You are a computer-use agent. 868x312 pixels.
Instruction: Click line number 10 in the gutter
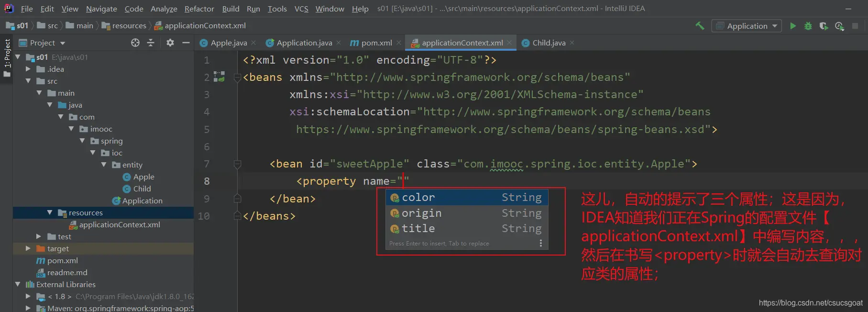204,216
